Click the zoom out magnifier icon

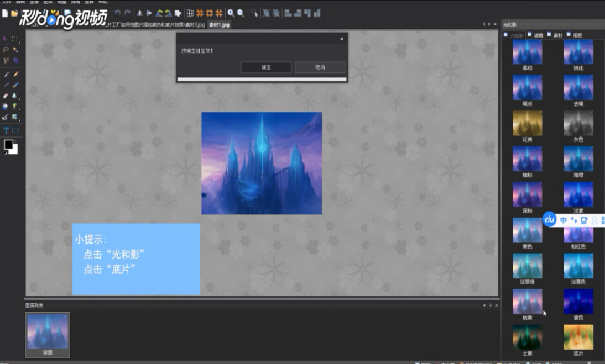pyautogui.click(x=241, y=13)
